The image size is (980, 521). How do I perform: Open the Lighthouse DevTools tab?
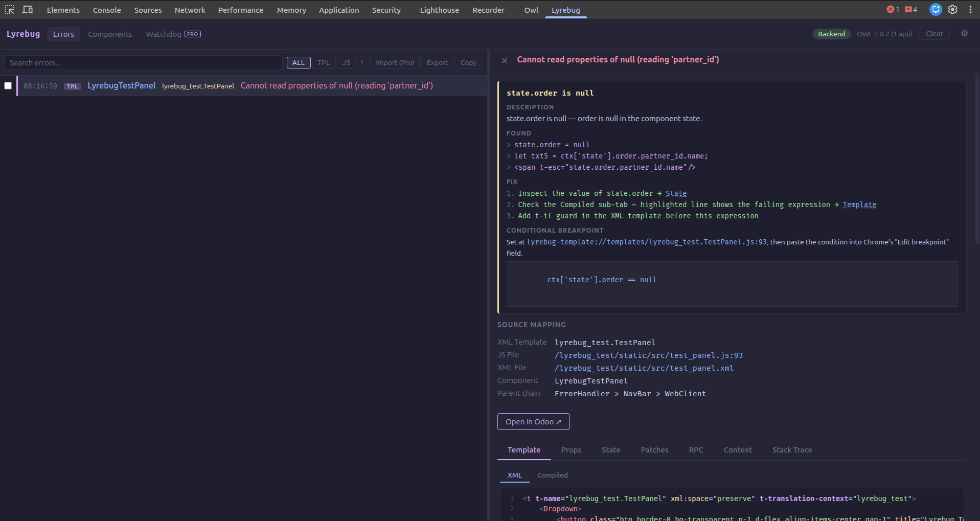coord(440,10)
